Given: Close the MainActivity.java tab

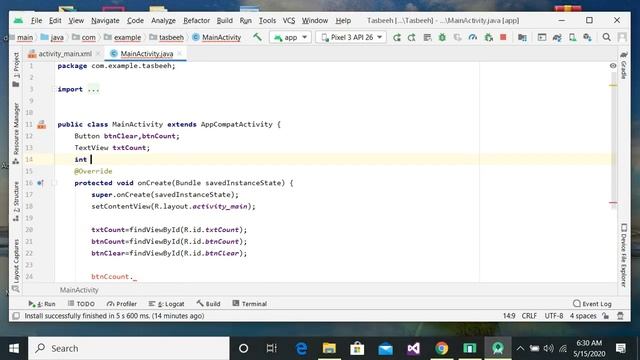Looking at the screenshot, I should pos(180,53).
